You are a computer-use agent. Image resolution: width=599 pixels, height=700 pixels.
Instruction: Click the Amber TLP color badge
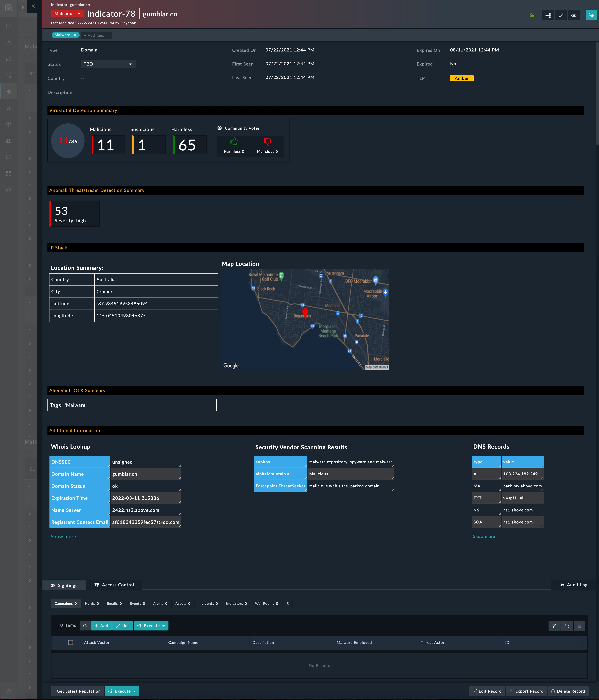(462, 78)
